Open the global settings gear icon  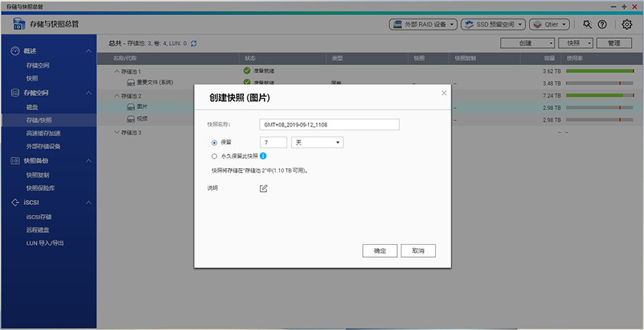pyautogui.click(x=626, y=24)
